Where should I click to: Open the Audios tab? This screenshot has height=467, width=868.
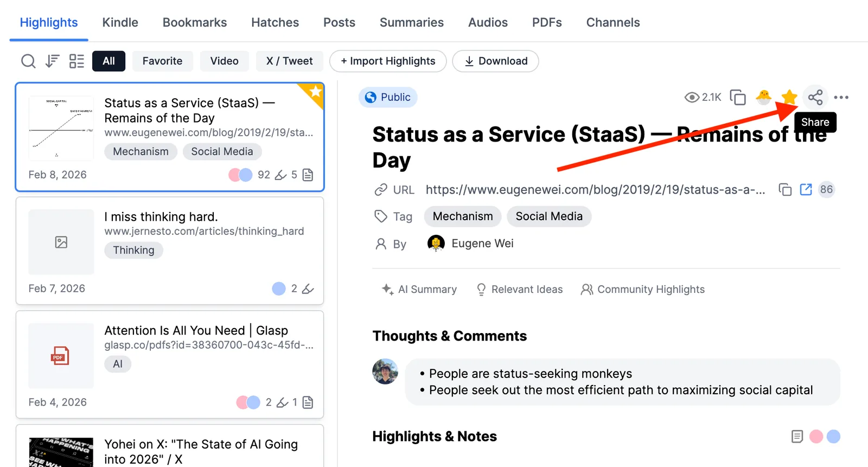coord(488,22)
